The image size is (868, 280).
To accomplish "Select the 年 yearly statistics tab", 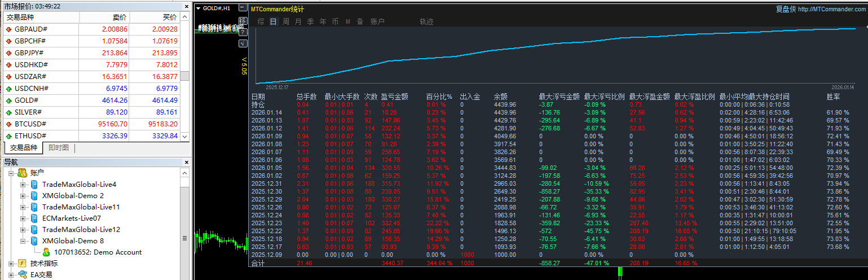I will tap(323, 21).
